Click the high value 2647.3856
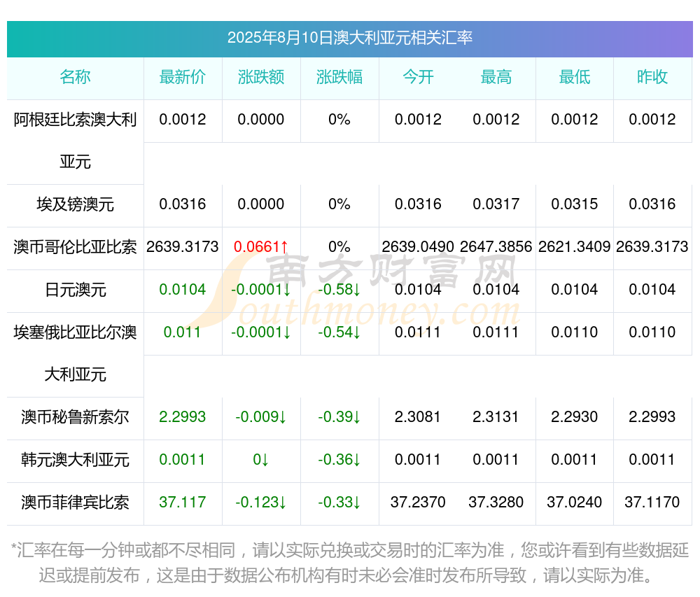 tap(496, 247)
